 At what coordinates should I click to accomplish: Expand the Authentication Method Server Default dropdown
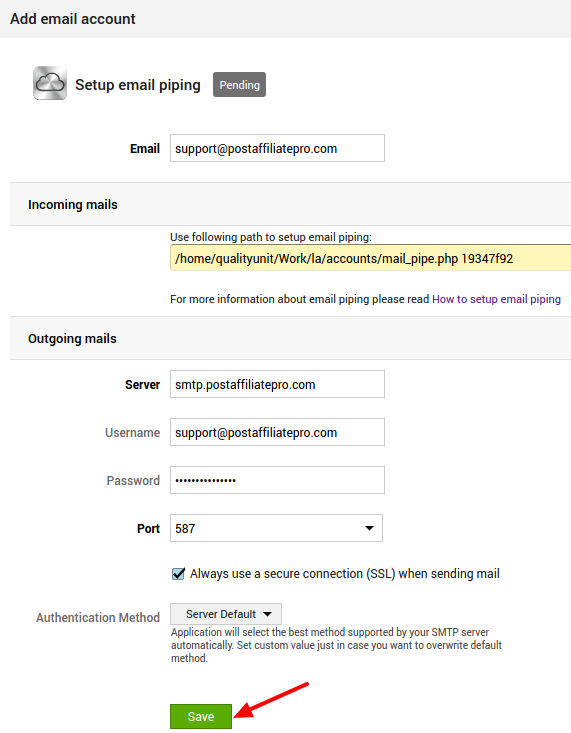pos(226,614)
